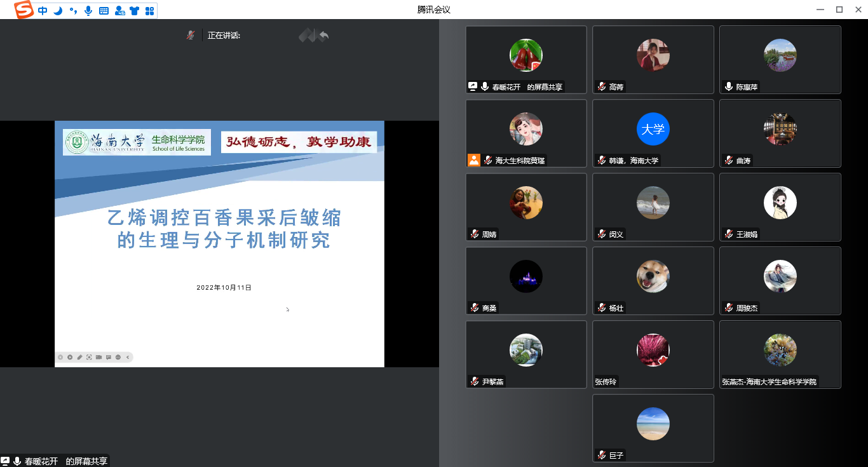Click the pen annotation tool on the slide toolbar
The width and height of the screenshot is (868, 467).
(79, 357)
